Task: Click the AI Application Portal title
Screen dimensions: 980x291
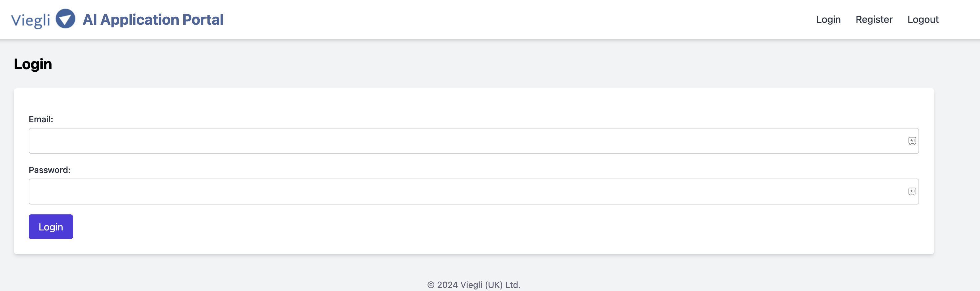Action: click(153, 19)
